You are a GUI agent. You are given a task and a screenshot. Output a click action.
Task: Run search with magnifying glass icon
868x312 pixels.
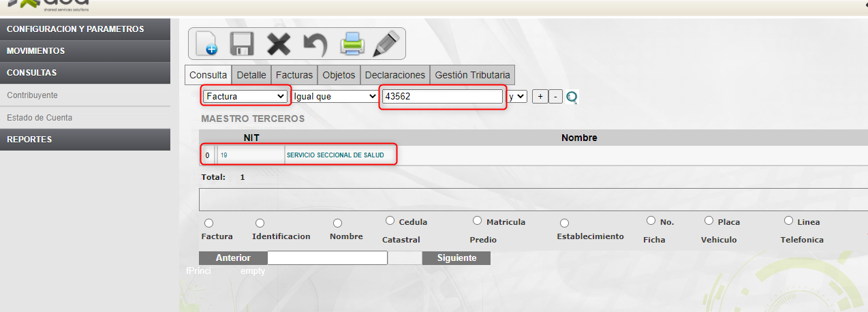(x=572, y=97)
